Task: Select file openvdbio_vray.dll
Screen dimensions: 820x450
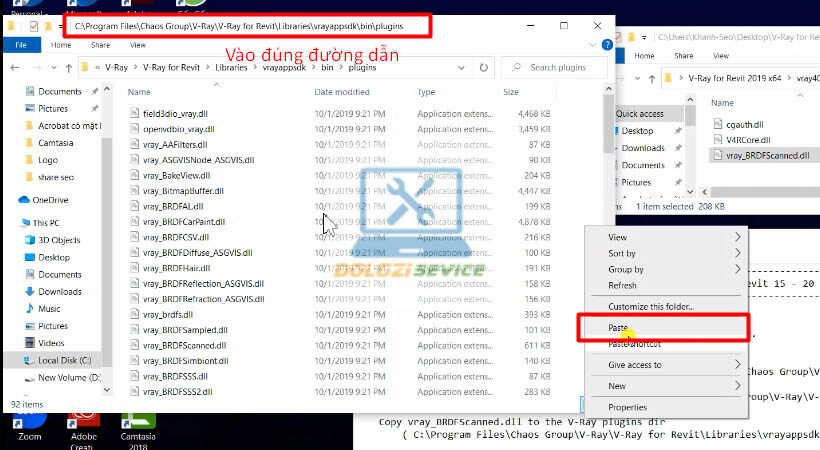Action: tap(179, 129)
